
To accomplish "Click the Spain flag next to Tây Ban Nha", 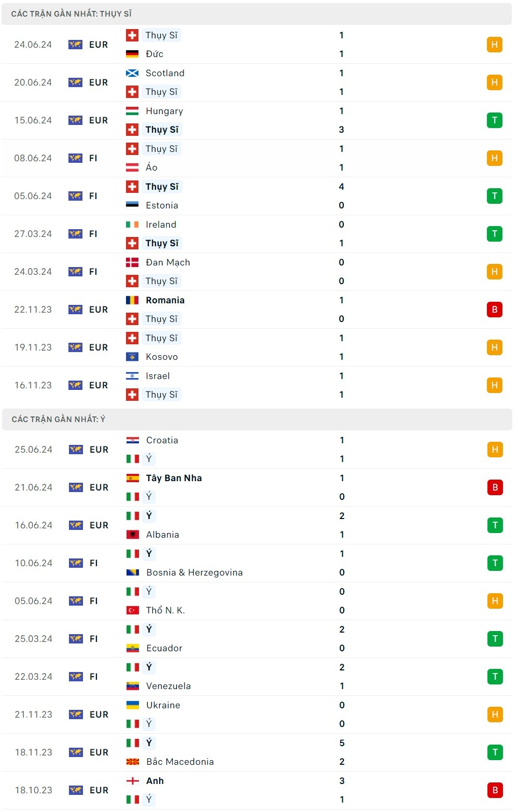I will (x=133, y=478).
